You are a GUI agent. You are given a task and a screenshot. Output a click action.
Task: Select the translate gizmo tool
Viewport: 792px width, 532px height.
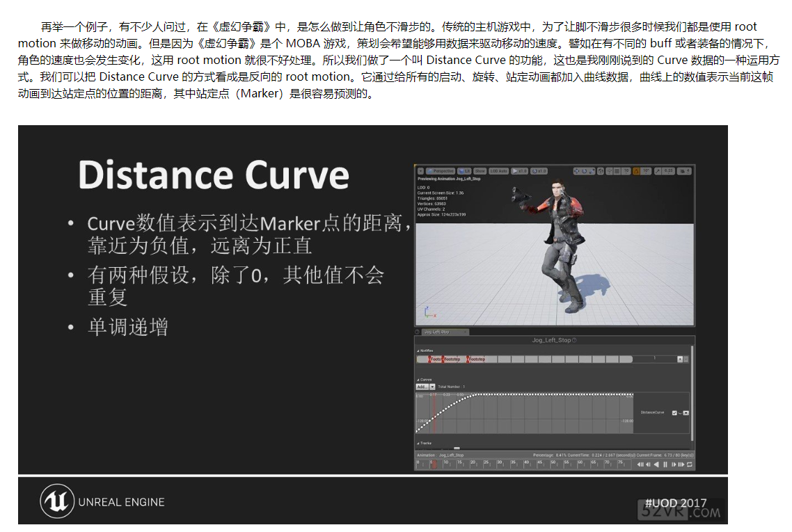click(x=577, y=171)
